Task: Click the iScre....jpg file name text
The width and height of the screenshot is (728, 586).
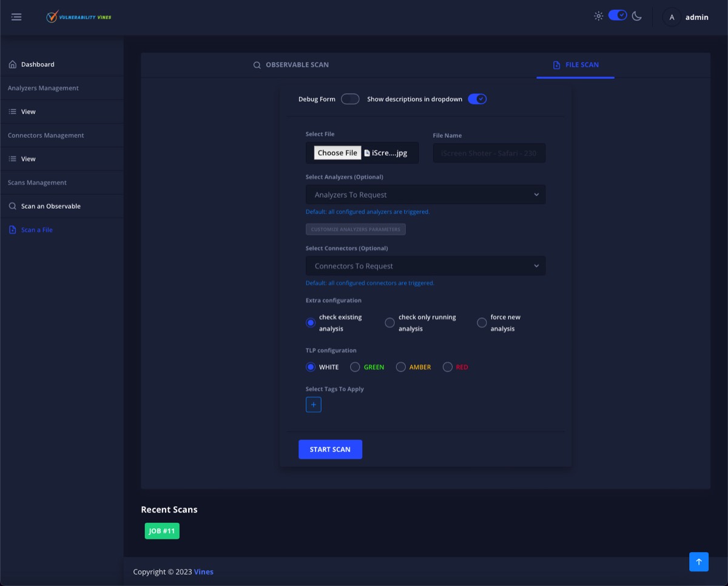Action: click(389, 153)
